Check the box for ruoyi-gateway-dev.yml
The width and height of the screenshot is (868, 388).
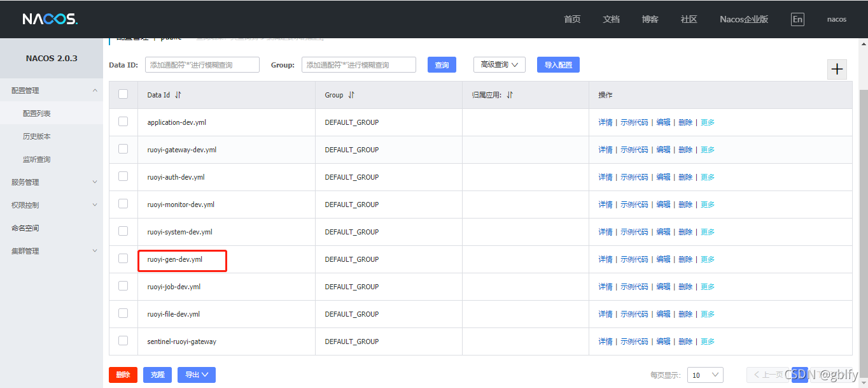pyautogui.click(x=123, y=149)
